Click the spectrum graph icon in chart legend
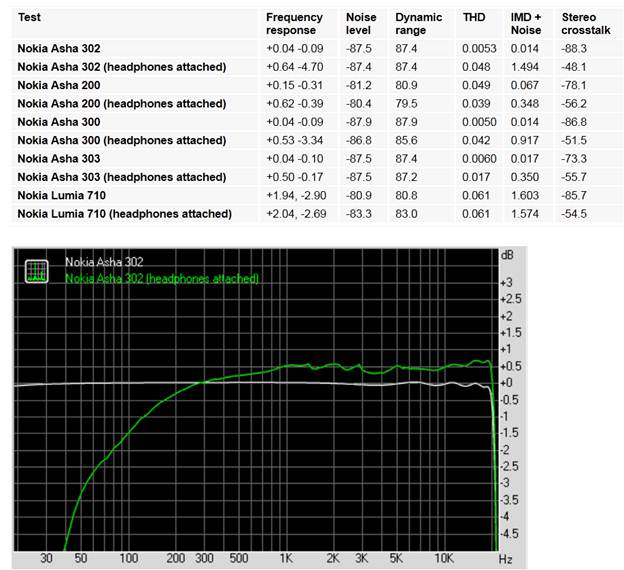 [x=37, y=271]
